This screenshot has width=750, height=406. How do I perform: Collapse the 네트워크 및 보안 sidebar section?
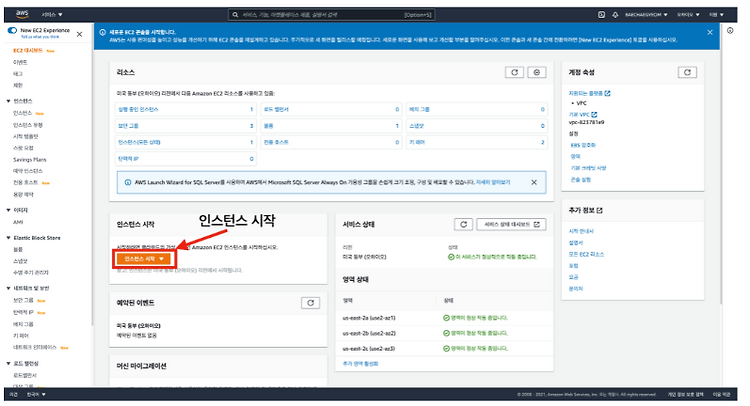tap(8, 288)
